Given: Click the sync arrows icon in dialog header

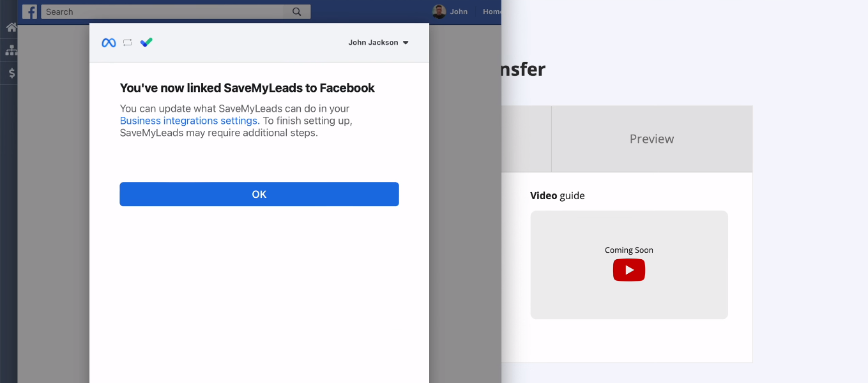Looking at the screenshot, I should pos(128,43).
